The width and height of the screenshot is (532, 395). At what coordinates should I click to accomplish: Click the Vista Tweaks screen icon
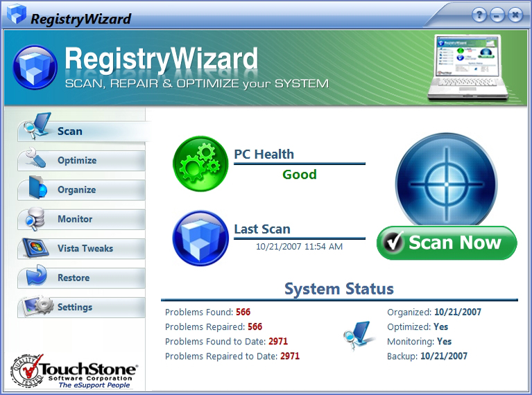click(x=35, y=247)
